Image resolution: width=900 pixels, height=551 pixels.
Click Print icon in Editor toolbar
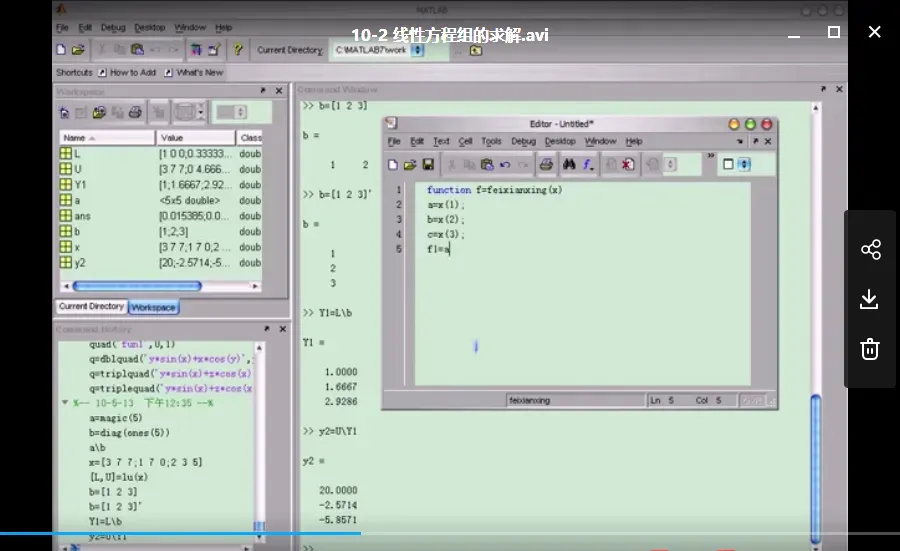click(546, 165)
